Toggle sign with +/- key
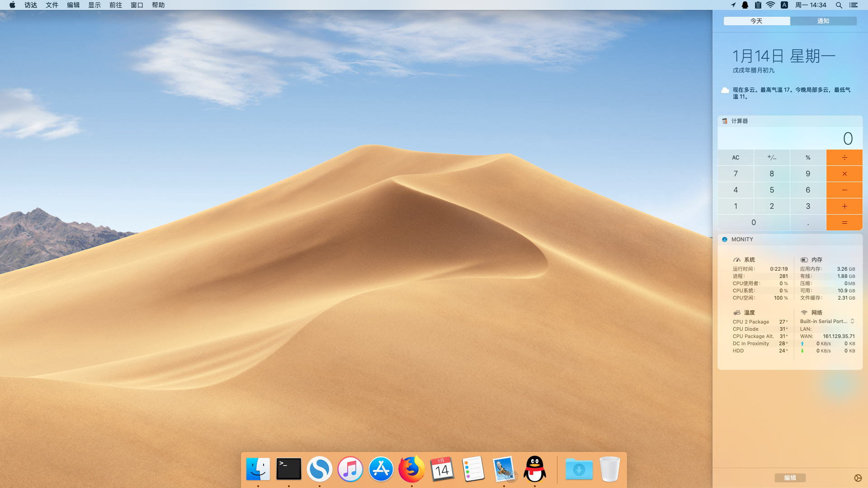Viewport: 868px width, 488px height. point(772,158)
